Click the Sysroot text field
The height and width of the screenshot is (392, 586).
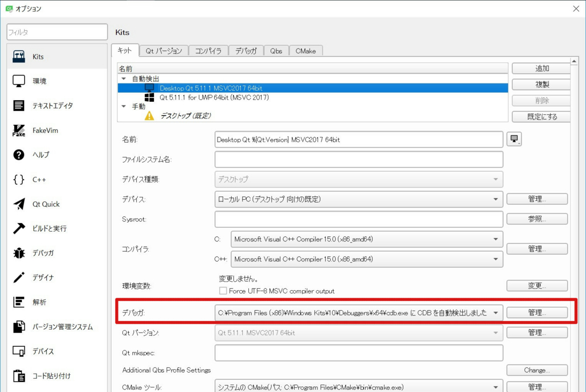[x=359, y=219]
